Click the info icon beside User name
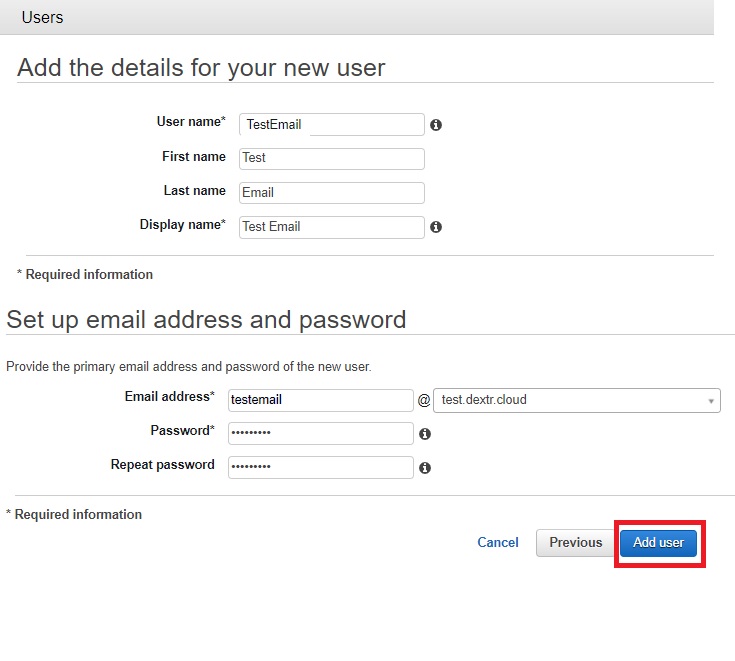Screen dimensions: 735x661 436,125
